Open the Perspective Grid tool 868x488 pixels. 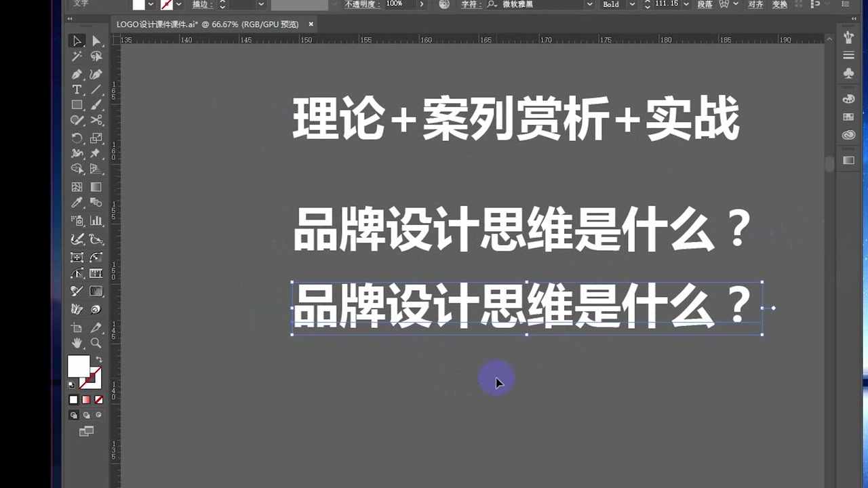coord(96,169)
